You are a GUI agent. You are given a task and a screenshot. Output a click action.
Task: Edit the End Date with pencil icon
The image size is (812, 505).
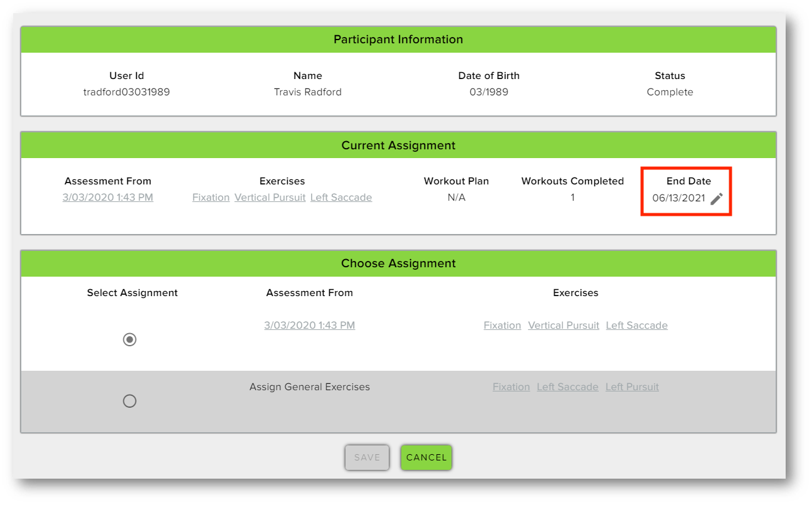[x=717, y=198]
